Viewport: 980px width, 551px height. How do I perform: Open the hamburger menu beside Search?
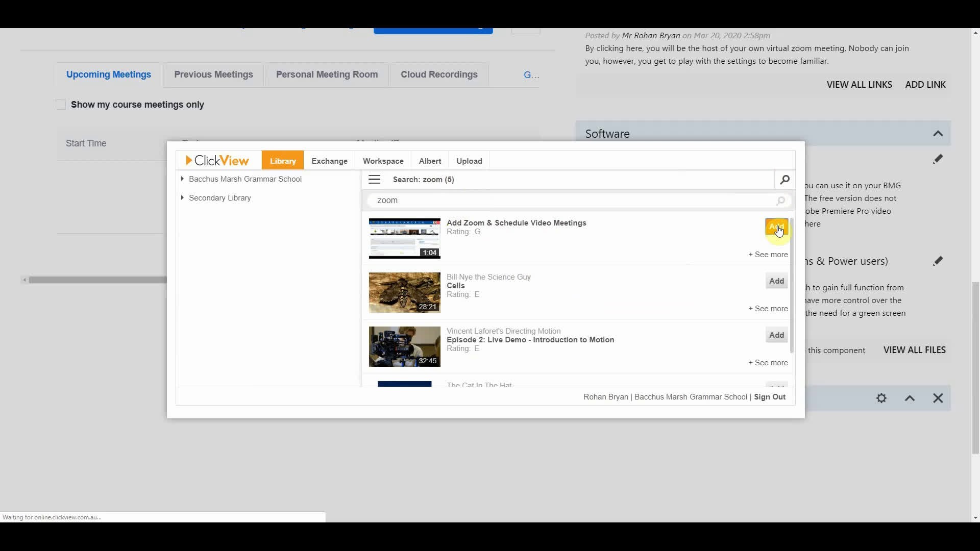point(374,180)
